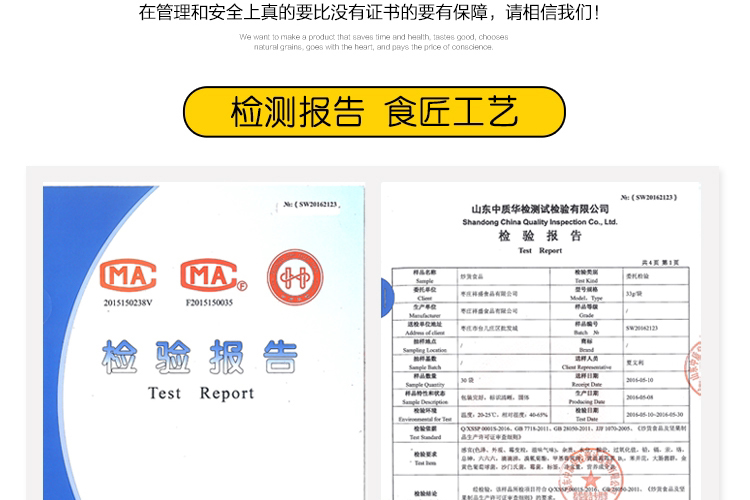Click number '2015150238V' under the CMA logo
This screenshot has height=500, width=750.
(128, 303)
